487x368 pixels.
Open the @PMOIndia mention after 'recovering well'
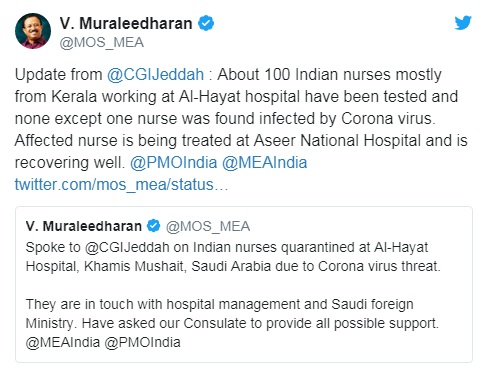tap(173, 162)
